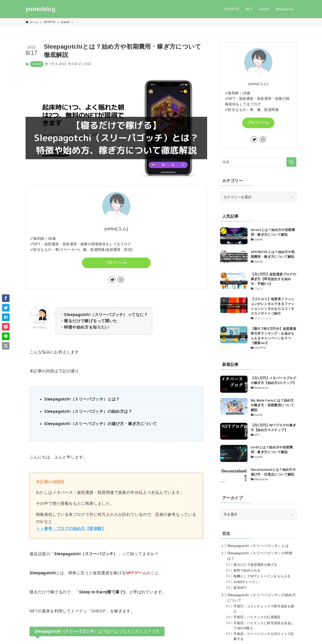
Task: Open rank 5 crypto exchange ranking thumbnail
Action: coord(234,335)
